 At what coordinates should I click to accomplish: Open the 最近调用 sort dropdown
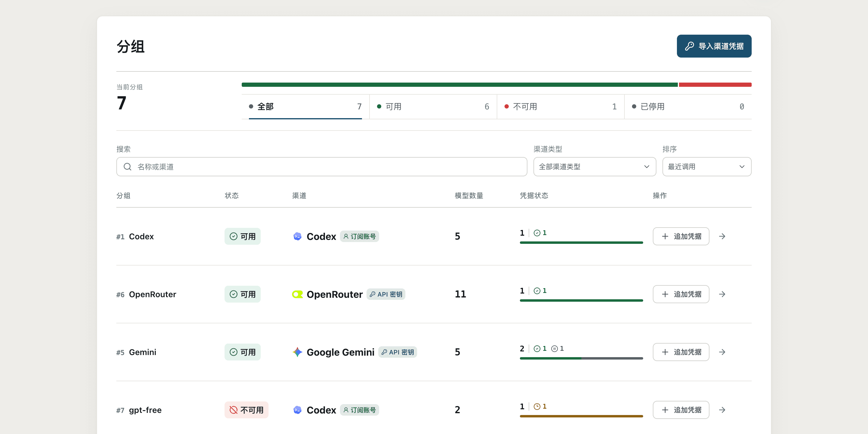click(706, 167)
